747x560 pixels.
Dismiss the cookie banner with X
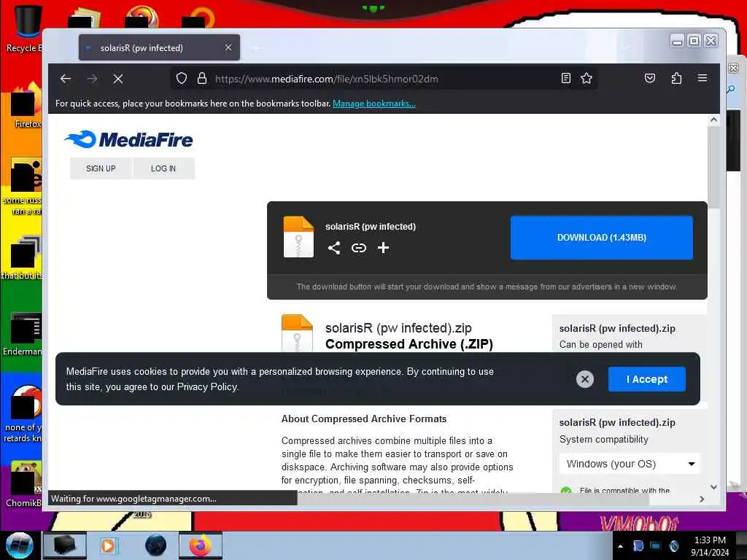(x=584, y=379)
